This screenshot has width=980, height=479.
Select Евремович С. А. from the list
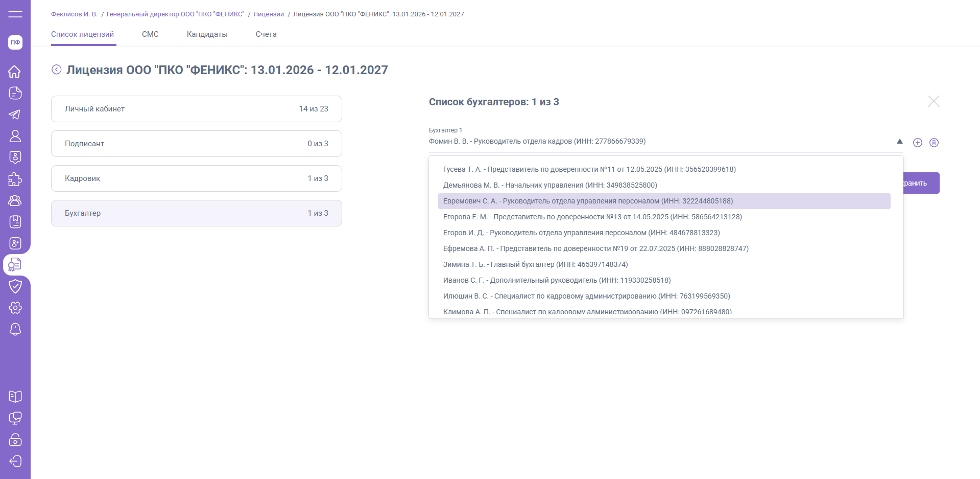(587, 201)
